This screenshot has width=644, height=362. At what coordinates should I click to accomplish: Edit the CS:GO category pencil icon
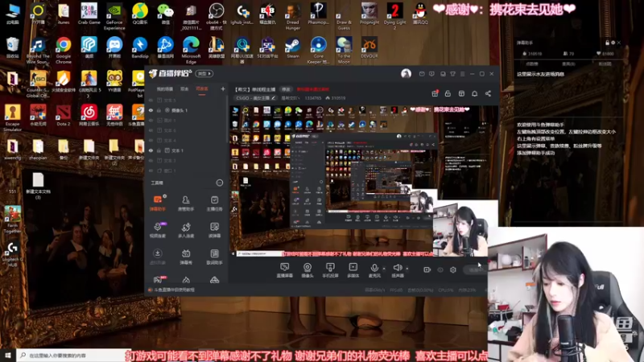click(x=274, y=98)
